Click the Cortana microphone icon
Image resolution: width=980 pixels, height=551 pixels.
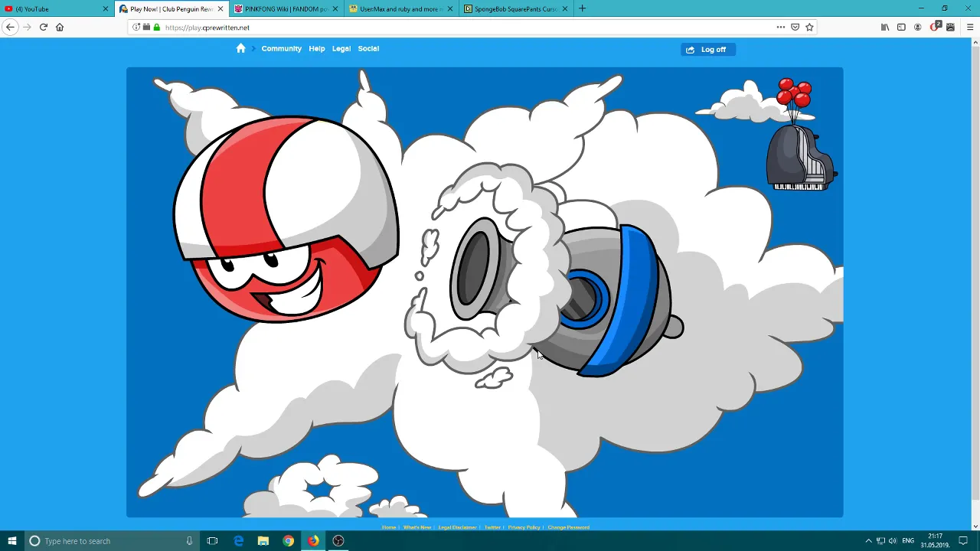pyautogui.click(x=189, y=541)
